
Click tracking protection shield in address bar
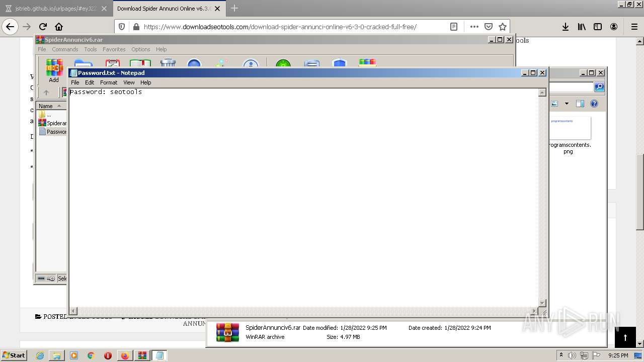(x=122, y=27)
